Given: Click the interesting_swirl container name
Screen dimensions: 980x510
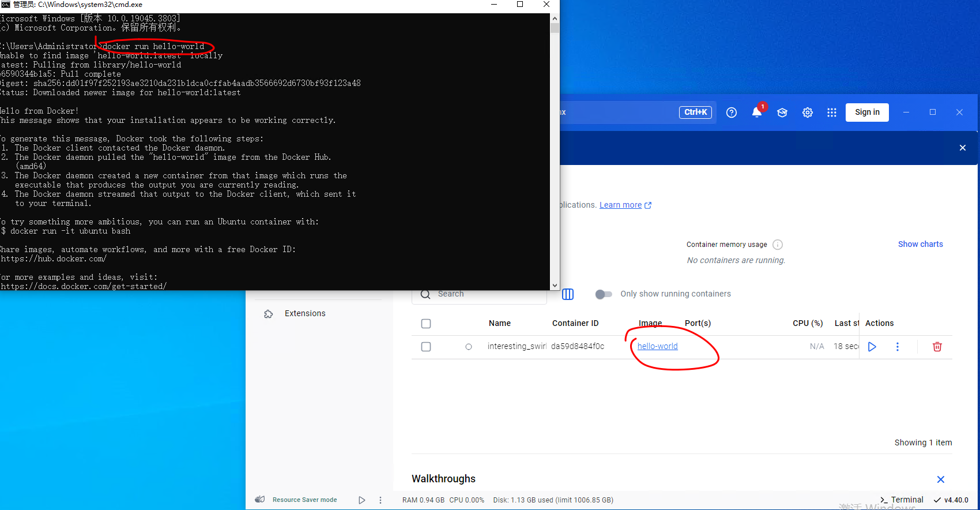Looking at the screenshot, I should click(517, 346).
